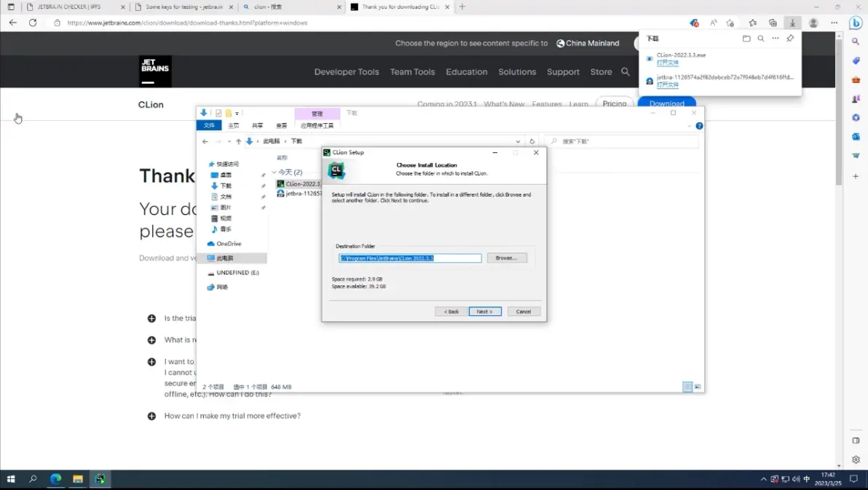Click the Next button in CLion Setup
This screenshot has height=490, width=868.
coord(485,312)
